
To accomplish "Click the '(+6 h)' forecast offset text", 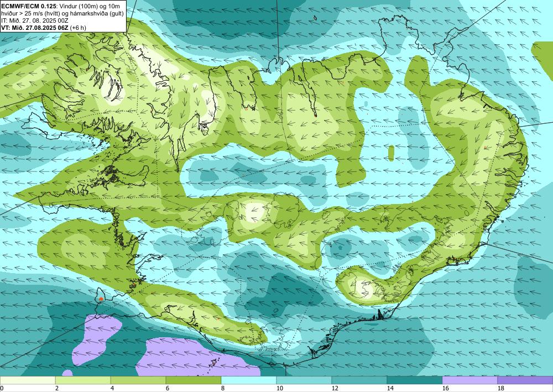I will [x=78, y=28].
